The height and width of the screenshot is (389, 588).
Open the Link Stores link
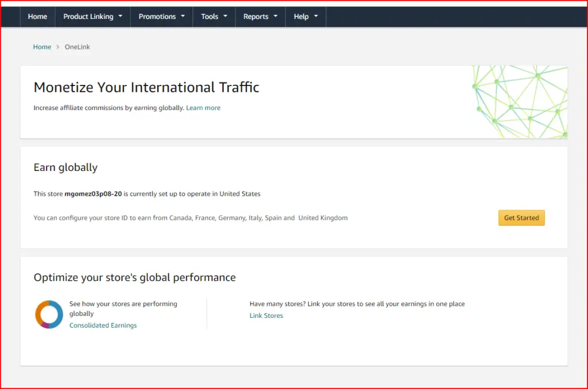[x=266, y=316]
